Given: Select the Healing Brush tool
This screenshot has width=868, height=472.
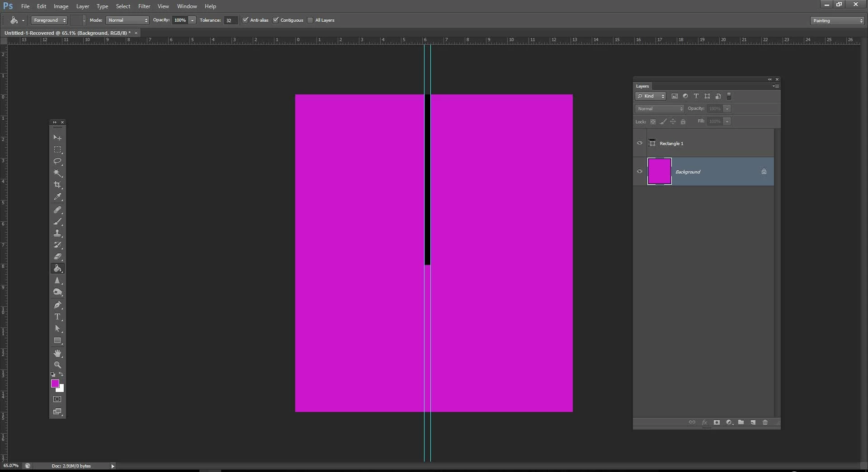Looking at the screenshot, I should [57, 210].
